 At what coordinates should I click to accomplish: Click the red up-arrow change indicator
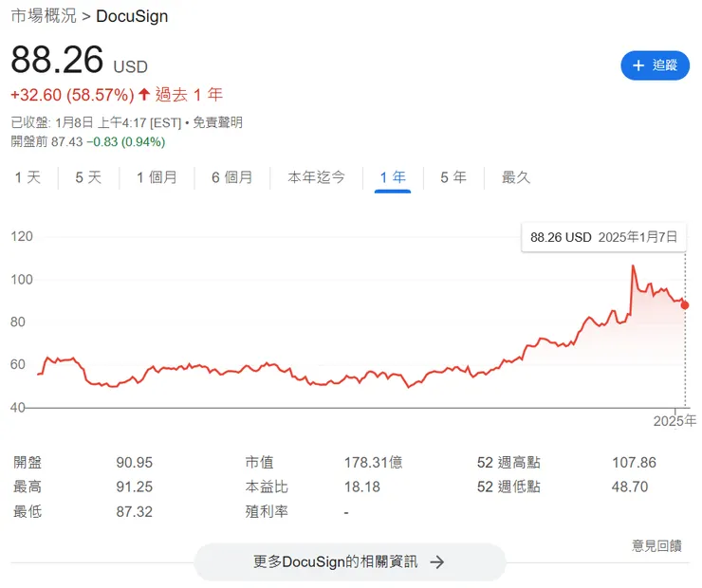tap(143, 94)
